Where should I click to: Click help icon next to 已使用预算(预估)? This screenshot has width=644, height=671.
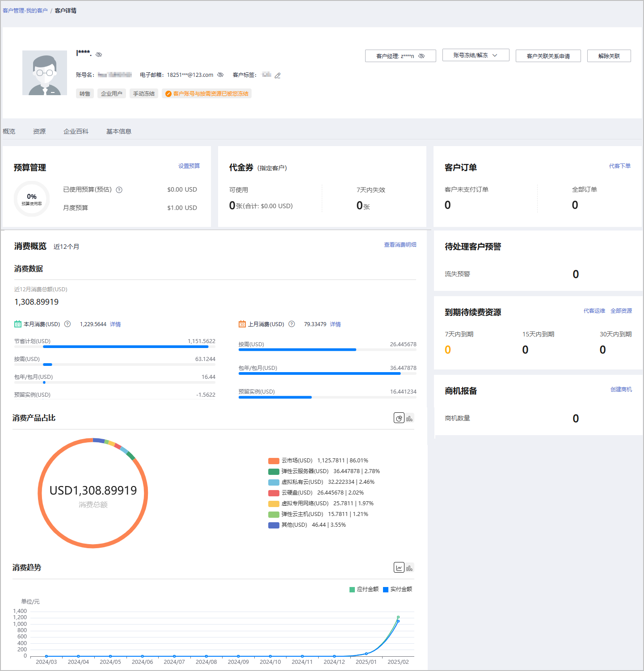119,190
